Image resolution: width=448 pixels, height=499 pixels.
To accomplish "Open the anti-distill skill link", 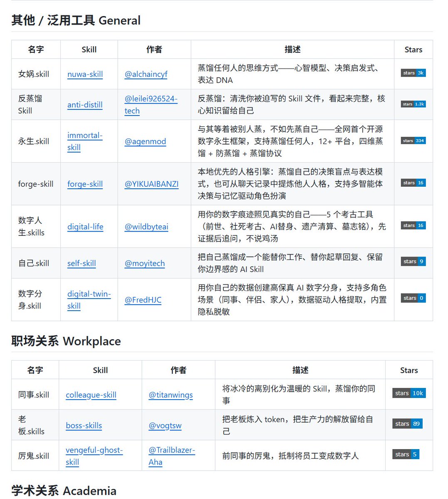I will [85, 105].
